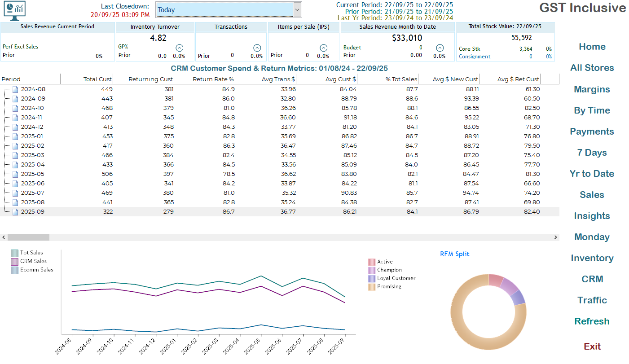The height and width of the screenshot is (364, 629).
Task: Toggle the Ecomm Sales legend swatch
Action: pyautogui.click(x=14, y=270)
